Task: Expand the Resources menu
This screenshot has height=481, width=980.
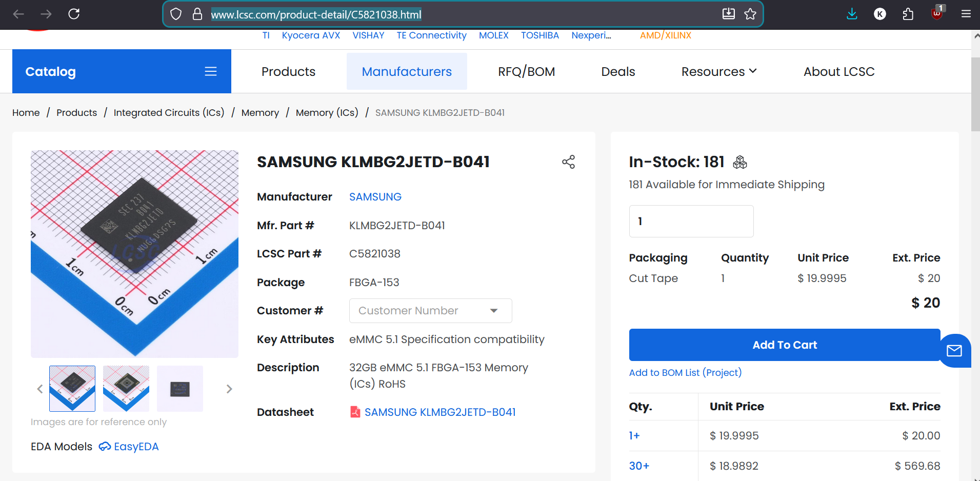Action: [x=718, y=71]
